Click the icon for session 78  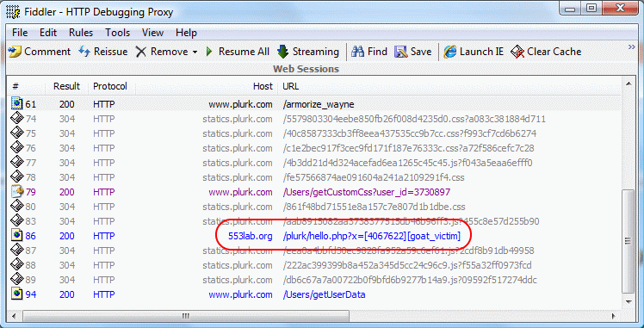17,177
